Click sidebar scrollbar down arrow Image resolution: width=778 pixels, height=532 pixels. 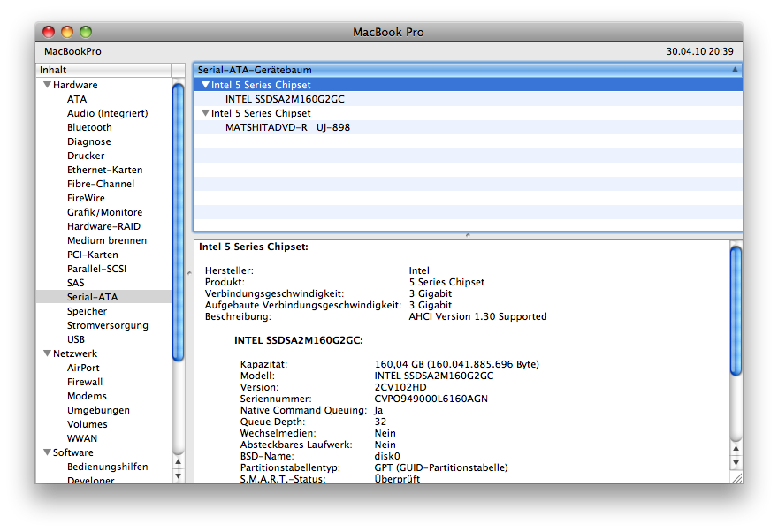pyautogui.click(x=178, y=476)
